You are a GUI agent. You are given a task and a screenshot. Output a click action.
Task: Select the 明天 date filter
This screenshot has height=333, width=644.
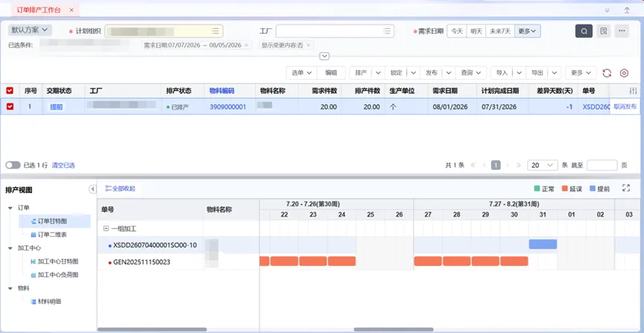[476, 31]
